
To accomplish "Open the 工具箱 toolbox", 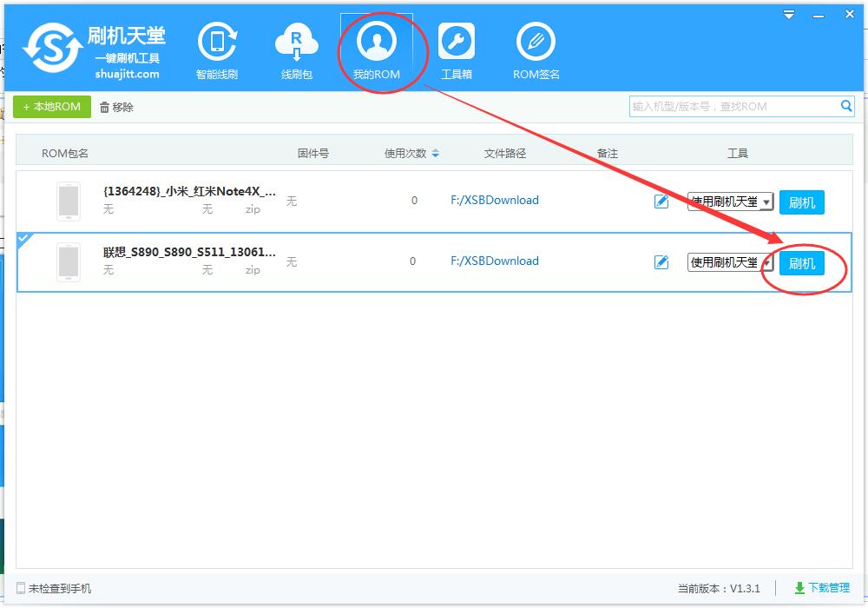I will (456, 51).
